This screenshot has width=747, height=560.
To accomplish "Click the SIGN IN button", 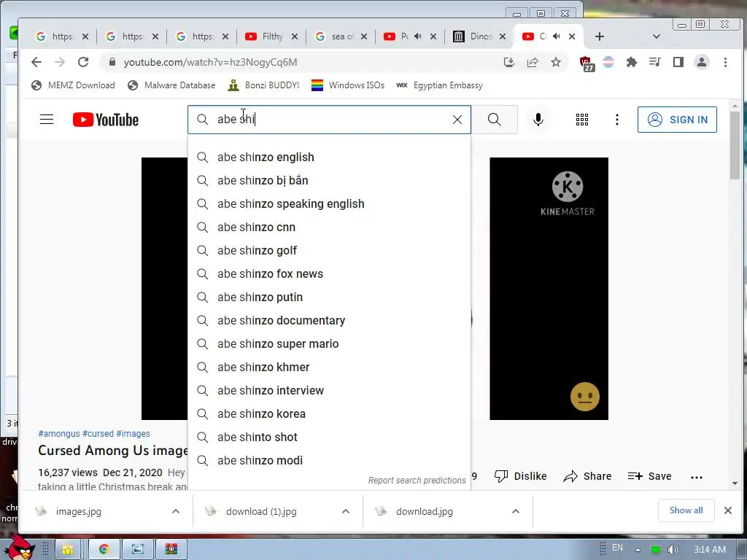I will pyautogui.click(x=677, y=120).
